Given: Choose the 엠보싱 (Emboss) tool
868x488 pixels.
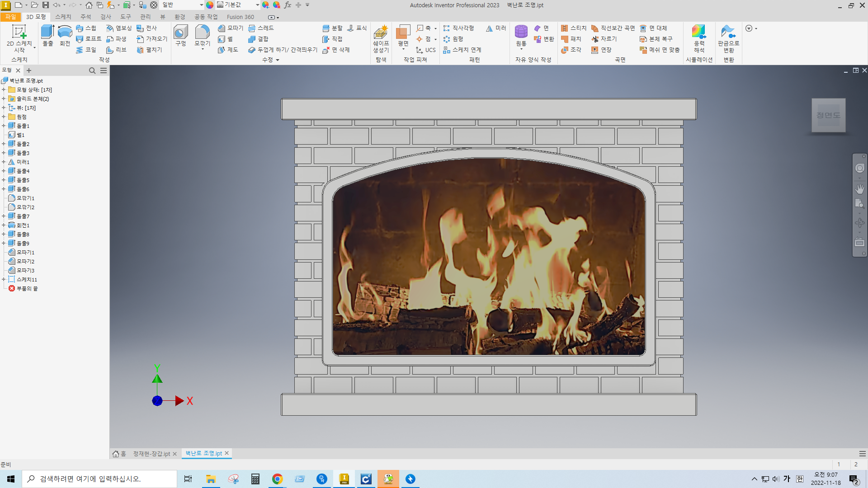Looking at the screenshot, I should [x=119, y=28].
